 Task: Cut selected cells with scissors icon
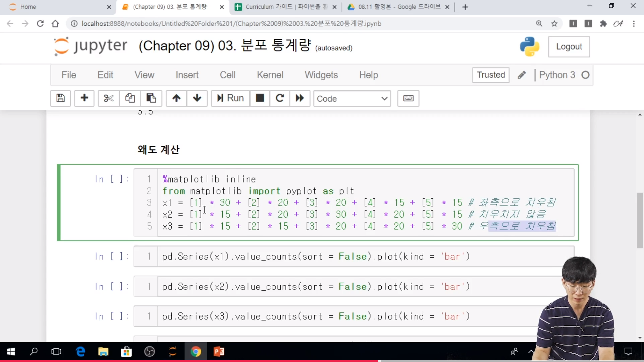pyautogui.click(x=108, y=98)
